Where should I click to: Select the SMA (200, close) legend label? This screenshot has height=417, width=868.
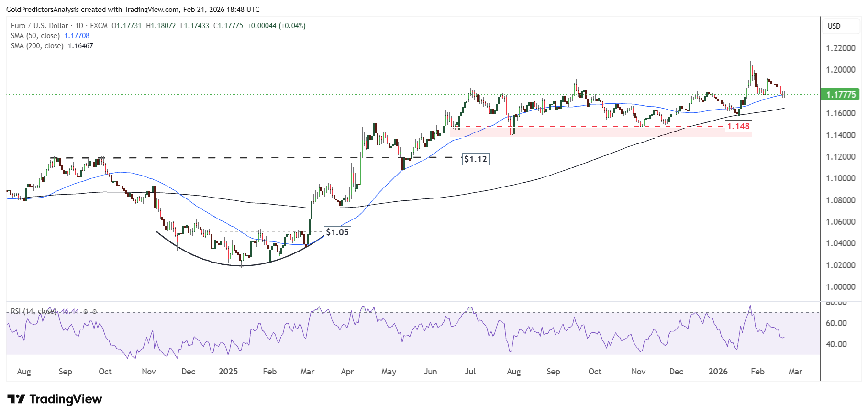[x=37, y=46]
